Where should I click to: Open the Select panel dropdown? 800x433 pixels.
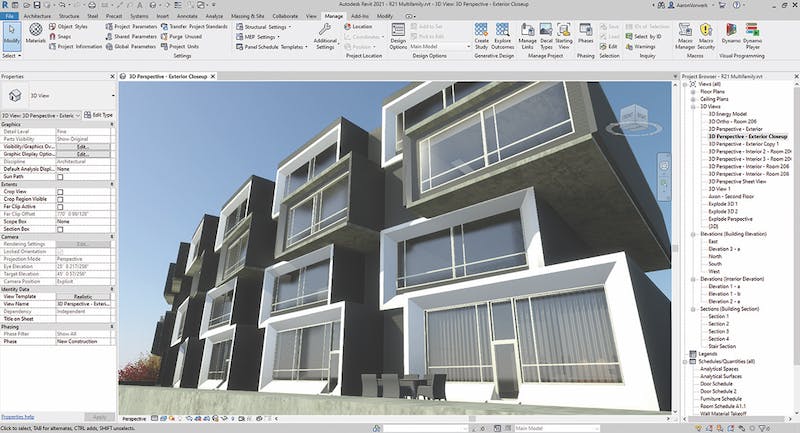[x=11, y=56]
